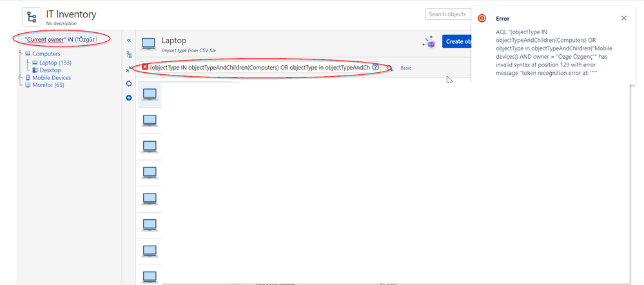The height and width of the screenshot is (285, 644).
Task: Click the Create object button
Action: (x=456, y=41)
